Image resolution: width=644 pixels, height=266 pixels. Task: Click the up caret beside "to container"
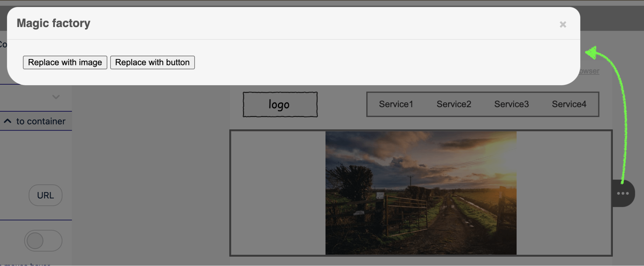click(7, 121)
